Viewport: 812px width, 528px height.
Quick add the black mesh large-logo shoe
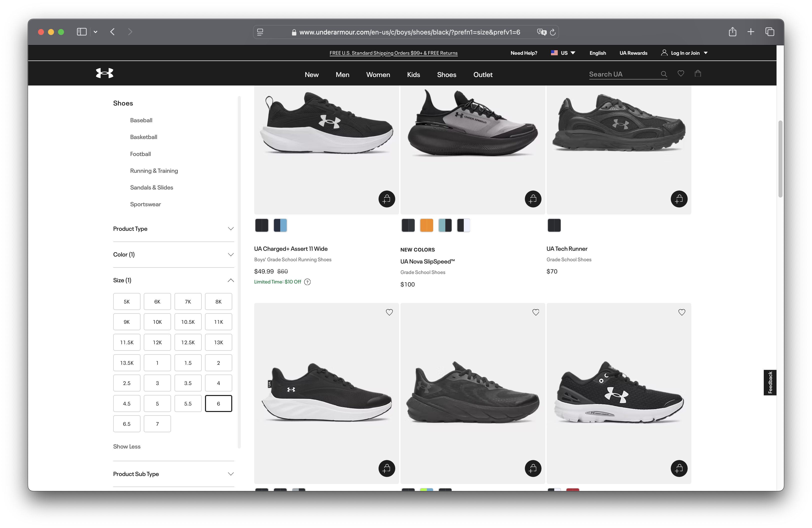[x=679, y=469]
